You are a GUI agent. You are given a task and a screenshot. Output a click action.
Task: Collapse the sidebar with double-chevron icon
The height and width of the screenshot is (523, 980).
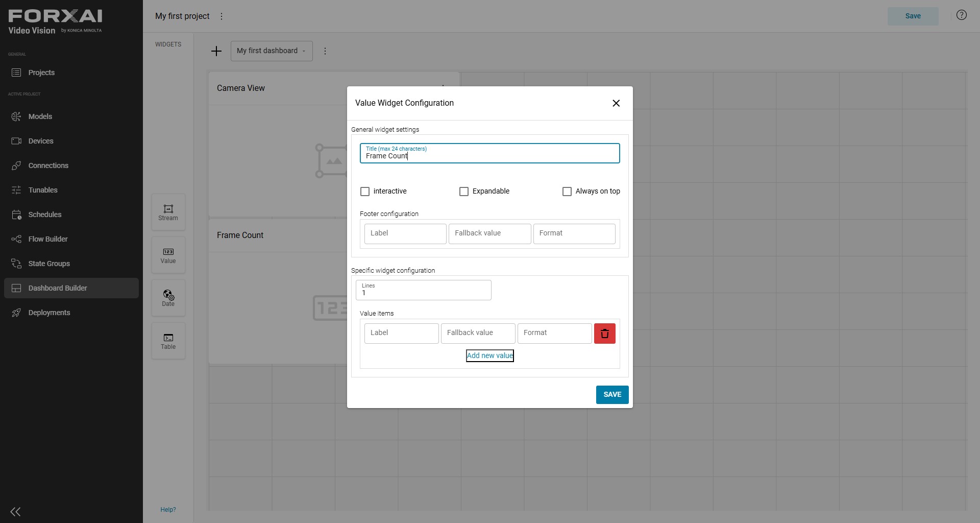15,512
